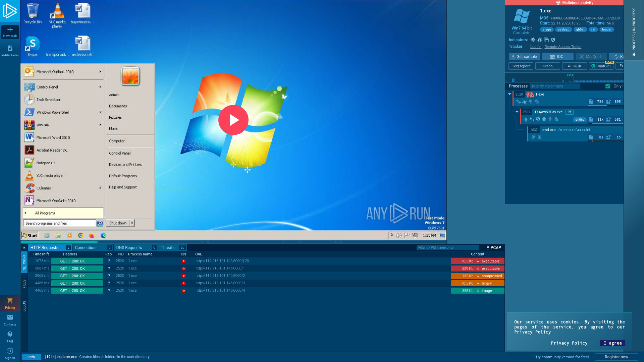This screenshot has width=644, height=362.
Task: Click the user avatar picture in Start menu
Action: point(130,76)
